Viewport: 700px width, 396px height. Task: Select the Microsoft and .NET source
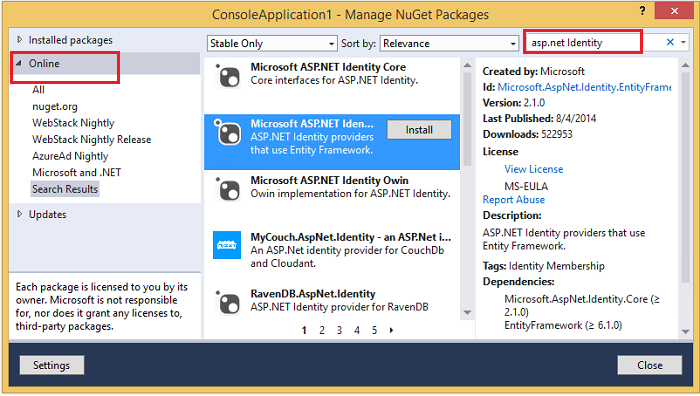click(76, 172)
